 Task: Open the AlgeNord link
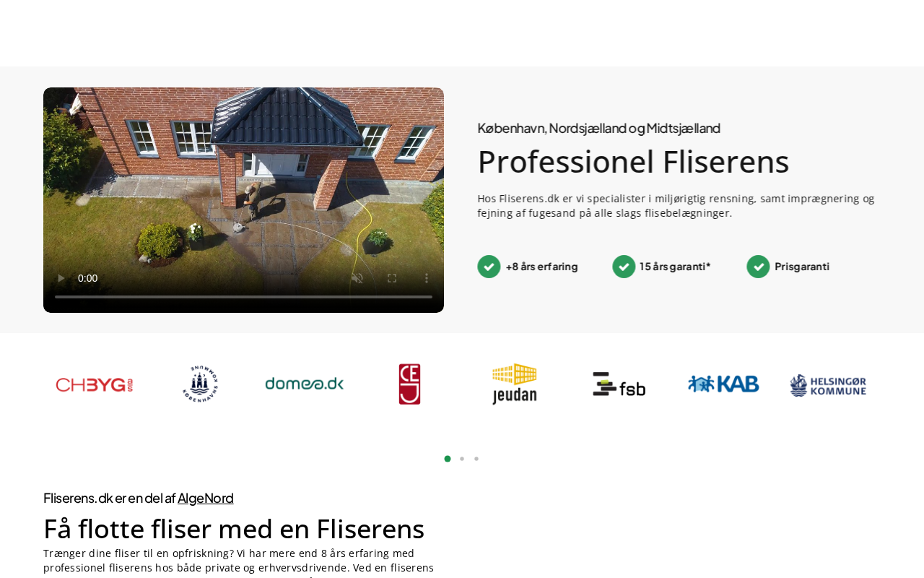(x=206, y=498)
